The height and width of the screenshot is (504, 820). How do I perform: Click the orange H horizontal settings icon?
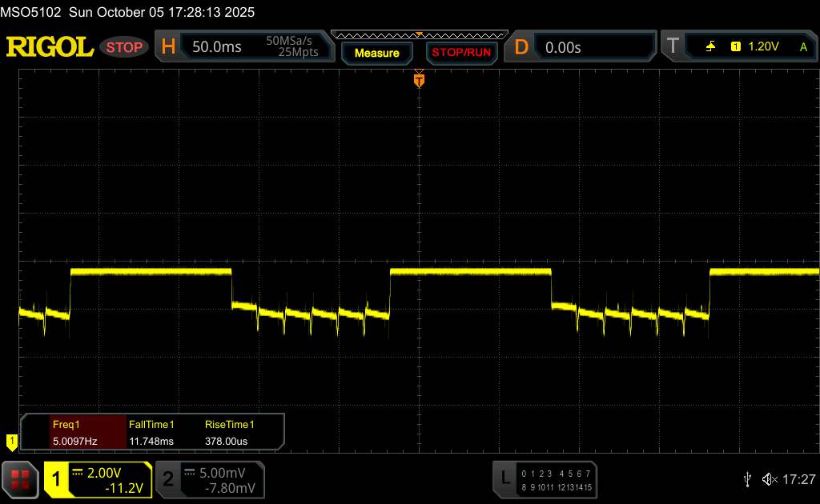click(x=168, y=47)
